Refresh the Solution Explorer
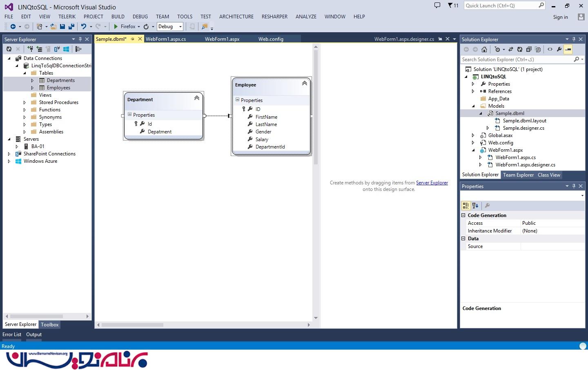 tap(520, 49)
